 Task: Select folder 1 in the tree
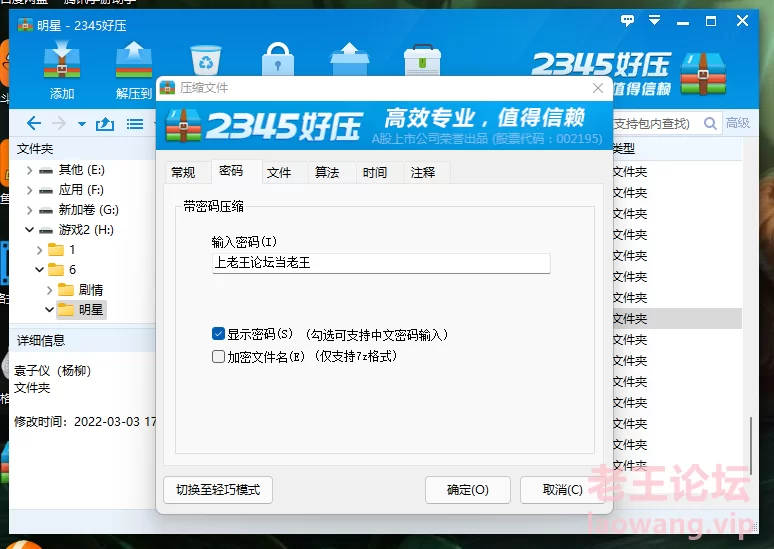coord(62,250)
